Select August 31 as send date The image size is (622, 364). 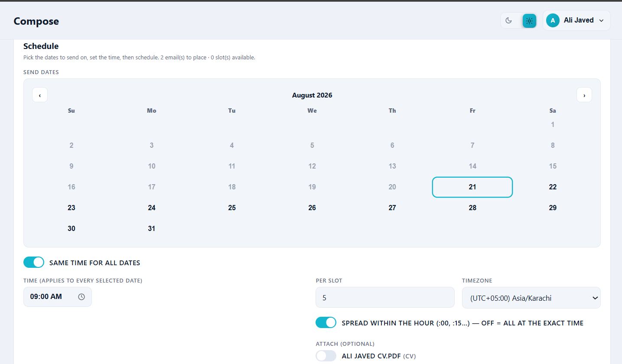[151, 229]
